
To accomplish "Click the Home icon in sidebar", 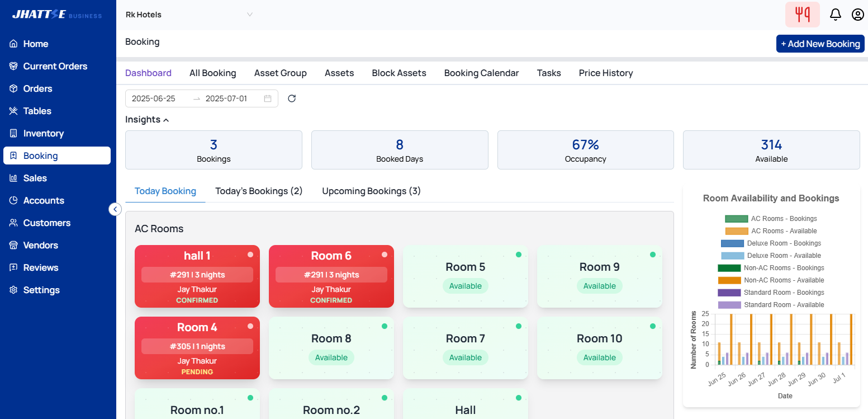I will tap(13, 44).
